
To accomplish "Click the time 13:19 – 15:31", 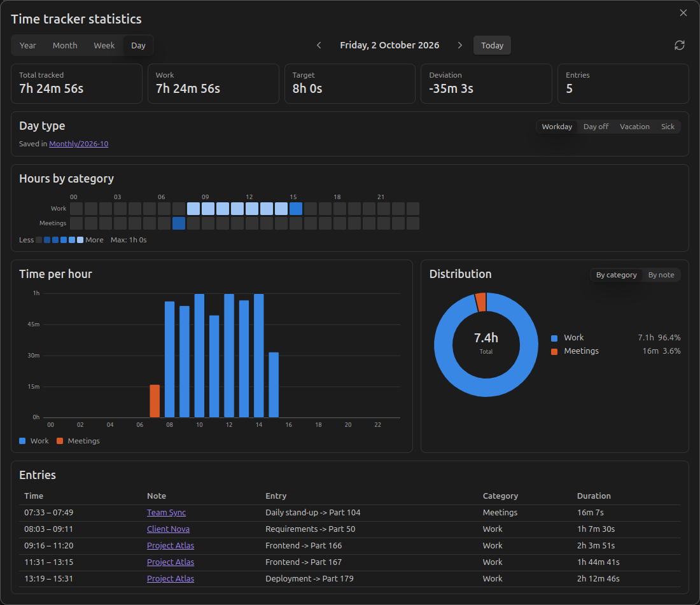I will [48, 579].
